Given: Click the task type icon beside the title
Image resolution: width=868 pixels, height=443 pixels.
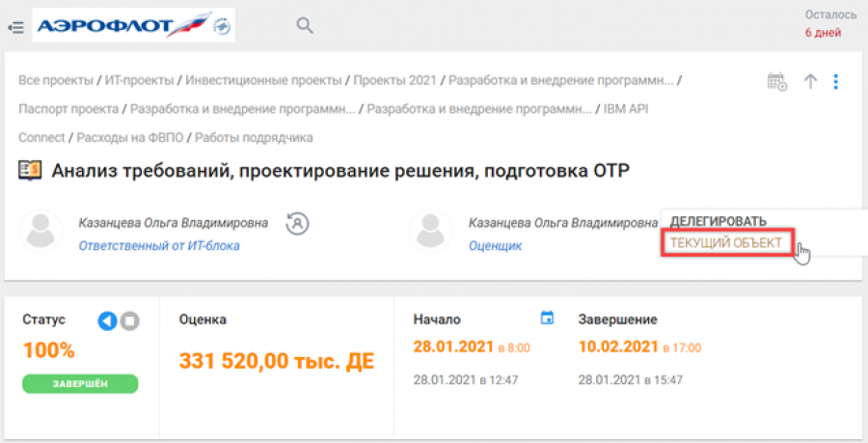Looking at the screenshot, I should click(30, 172).
